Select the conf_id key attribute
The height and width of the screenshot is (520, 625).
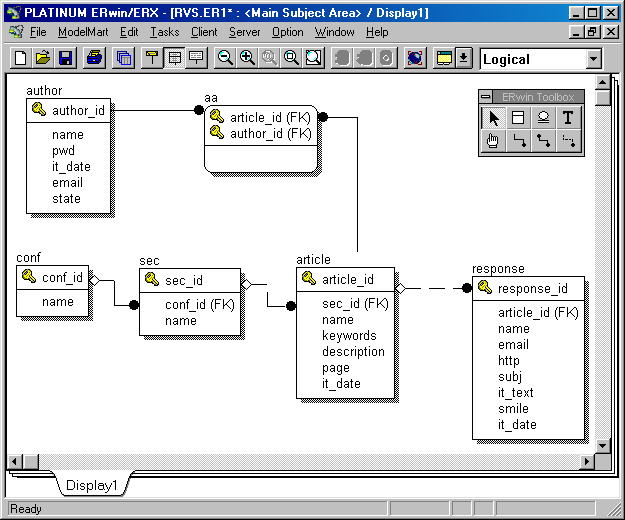coord(63,277)
